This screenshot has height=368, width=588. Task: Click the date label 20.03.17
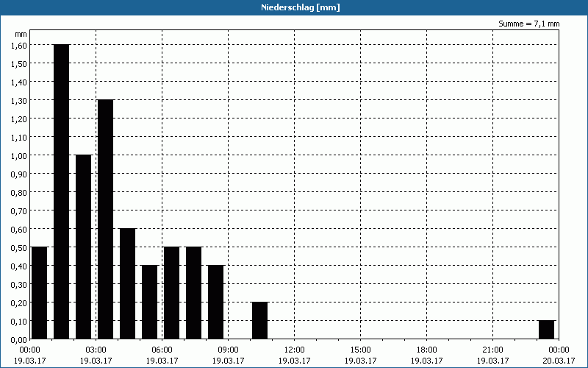coord(559,361)
